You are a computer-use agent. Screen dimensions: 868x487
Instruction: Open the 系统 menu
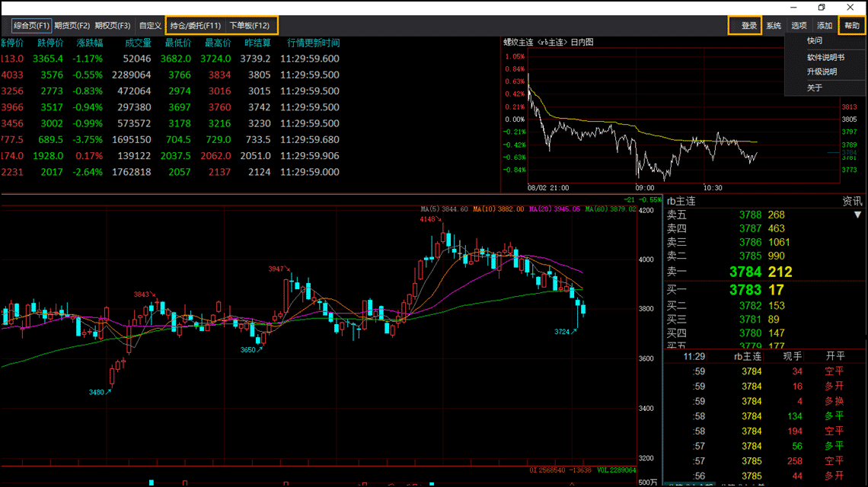(x=774, y=26)
